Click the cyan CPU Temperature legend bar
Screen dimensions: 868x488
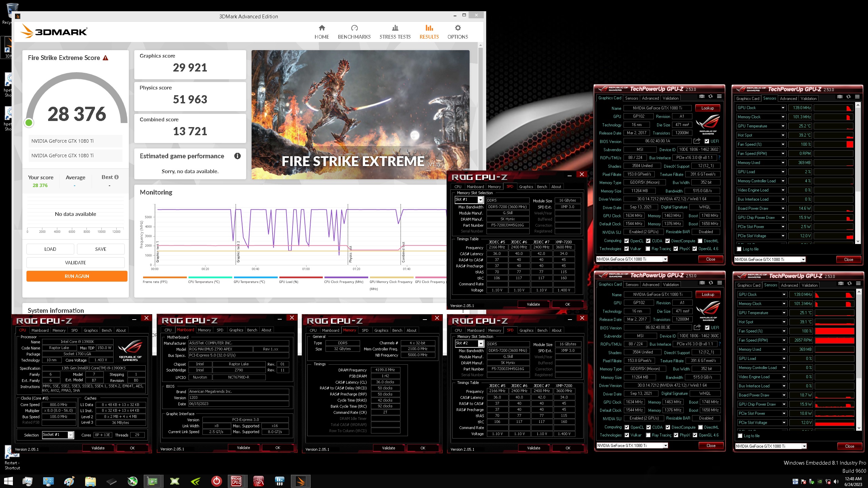pos(210,277)
